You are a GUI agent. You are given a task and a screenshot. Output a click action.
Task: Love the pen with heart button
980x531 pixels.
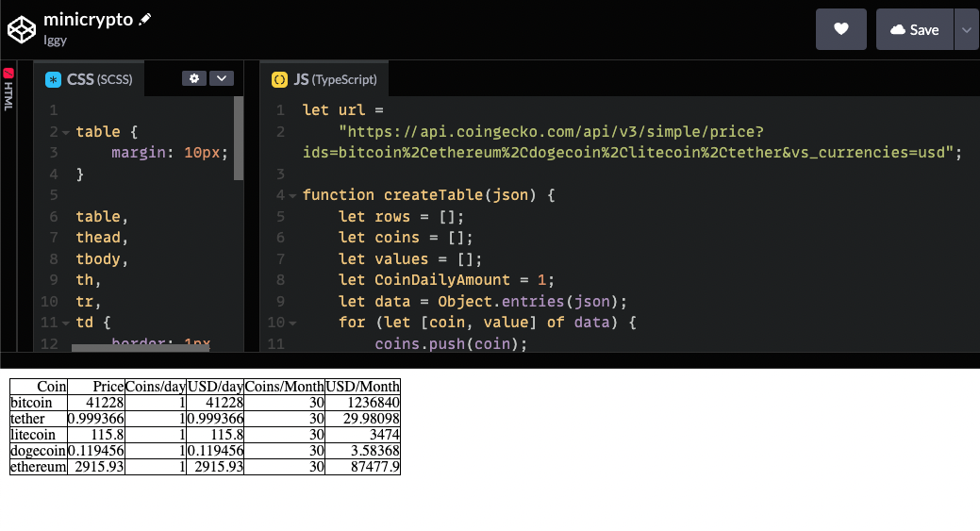pos(840,29)
